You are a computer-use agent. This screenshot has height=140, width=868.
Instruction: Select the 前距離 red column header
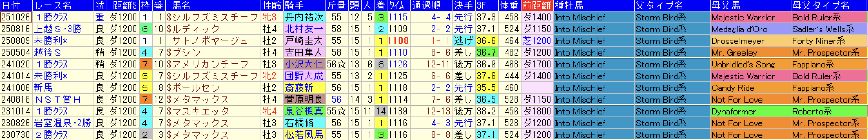click(x=537, y=6)
